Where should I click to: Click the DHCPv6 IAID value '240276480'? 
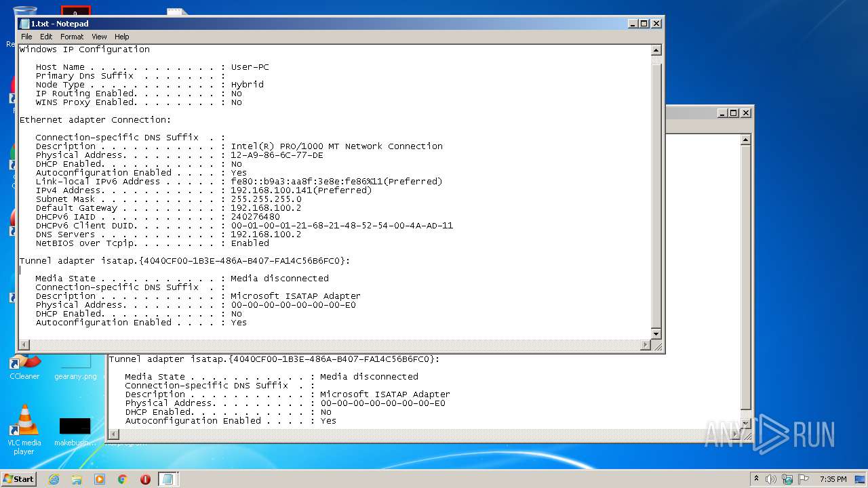[255, 217]
